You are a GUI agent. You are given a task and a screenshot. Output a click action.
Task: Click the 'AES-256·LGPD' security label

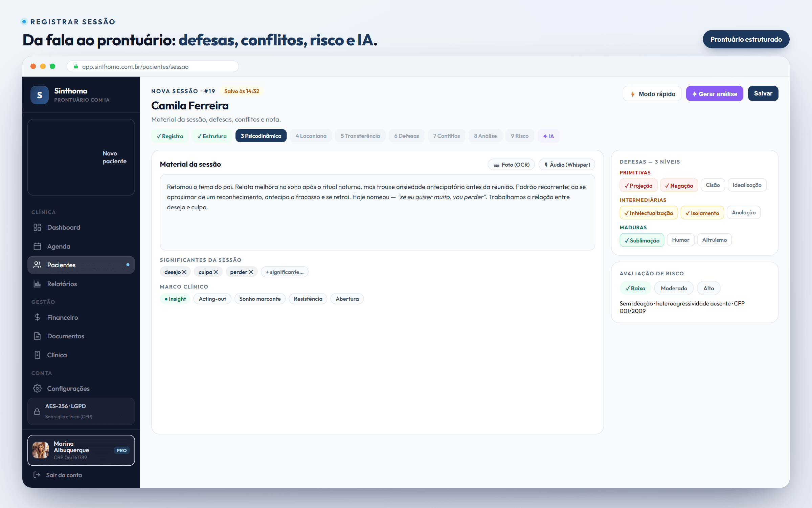click(x=66, y=406)
